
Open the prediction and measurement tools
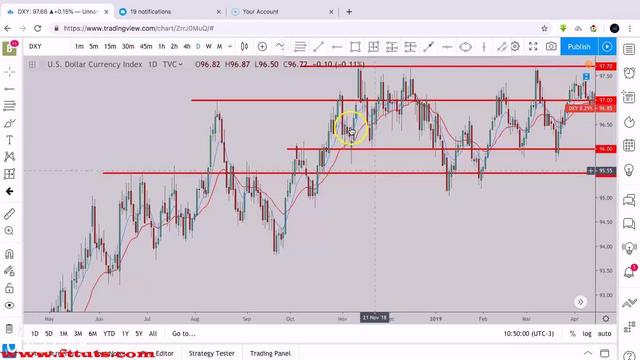click(x=9, y=174)
